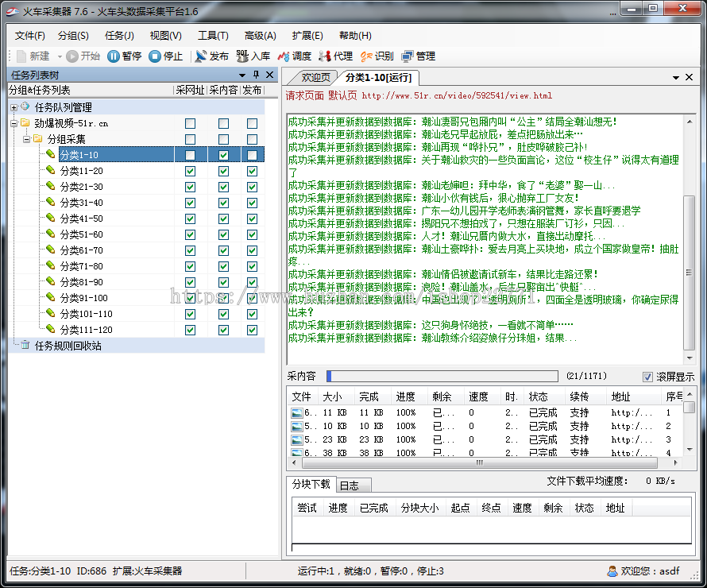Click the 采内容 progress bar

tap(442, 376)
